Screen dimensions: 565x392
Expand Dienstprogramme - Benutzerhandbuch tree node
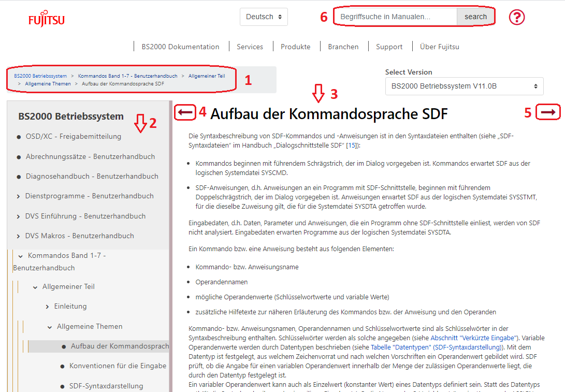click(19, 196)
